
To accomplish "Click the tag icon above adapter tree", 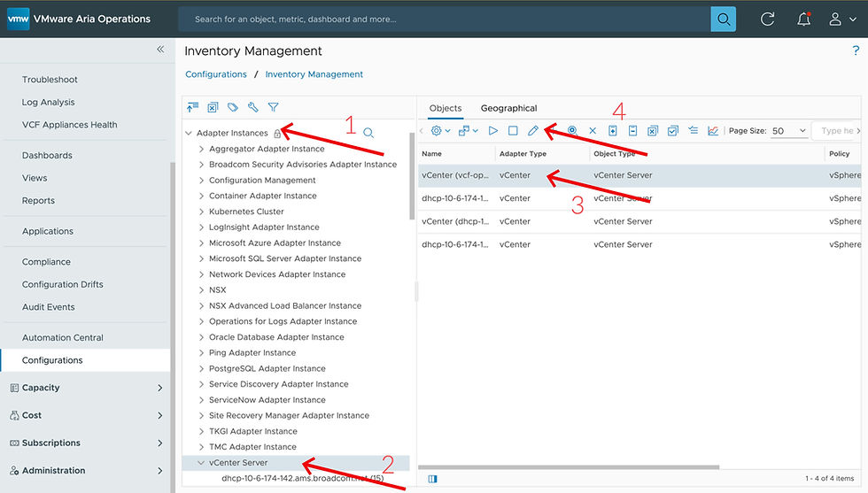I will pos(233,107).
